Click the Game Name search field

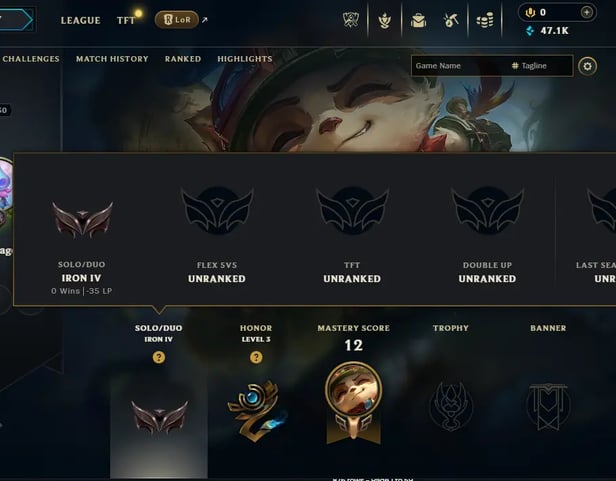point(460,66)
